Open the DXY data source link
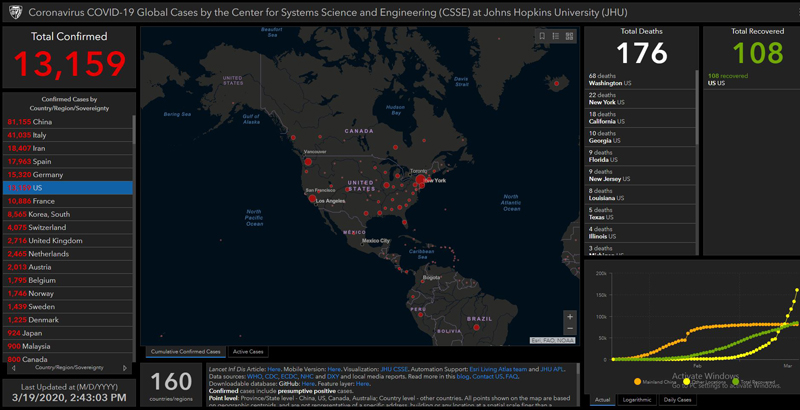The height and width of the screenshot is (410, 800). point(333,376)
